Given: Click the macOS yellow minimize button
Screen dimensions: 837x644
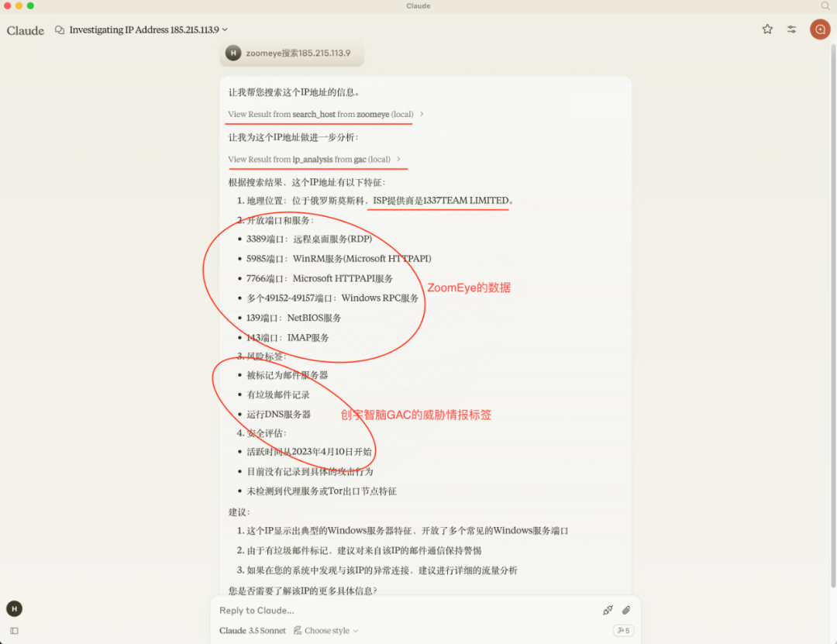Looking at the screenshot, I should pyautogui.click(x=19, y=6).
